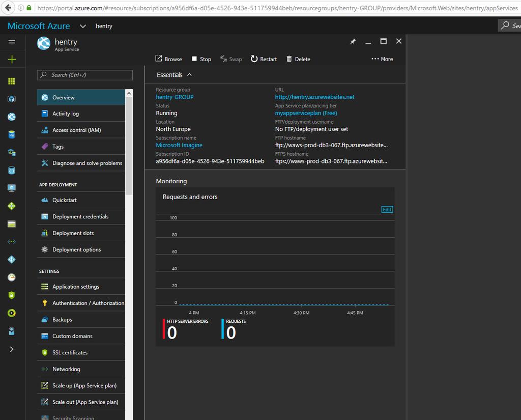Viewport: 521px width, 420px height.
Task: Stop the hentry app service
Action: point(201,59)
